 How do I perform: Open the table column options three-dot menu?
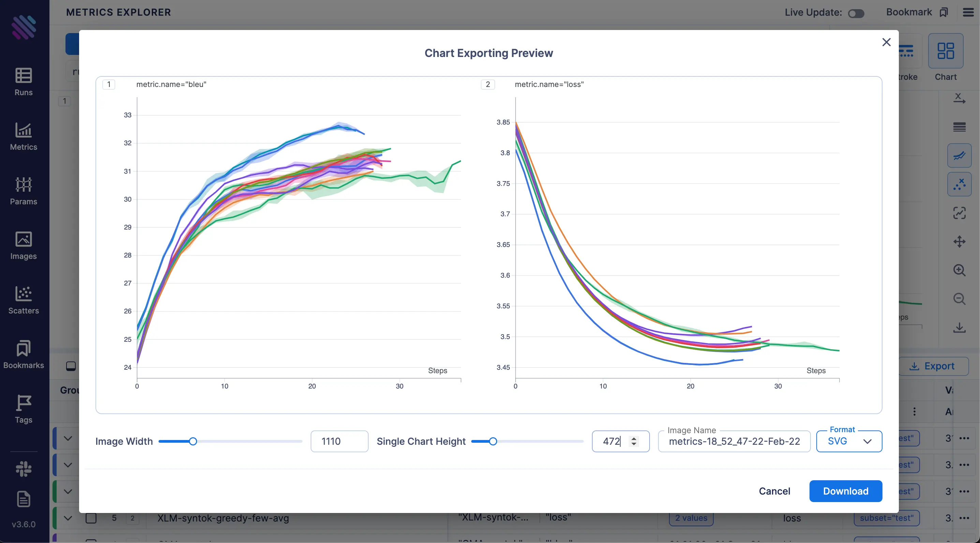pyautogui.click(x=914, y=411)
